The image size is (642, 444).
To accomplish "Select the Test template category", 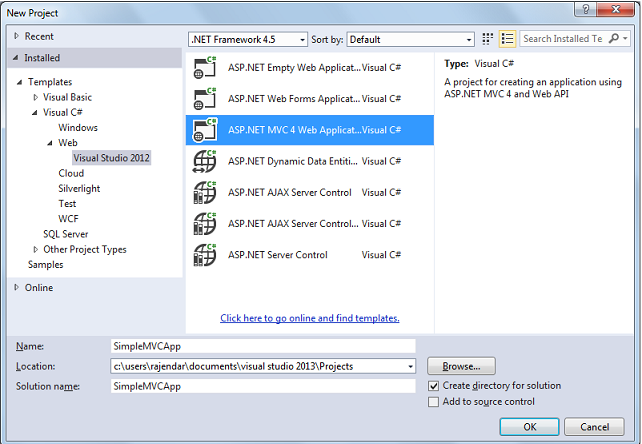I will click(67, 204).
